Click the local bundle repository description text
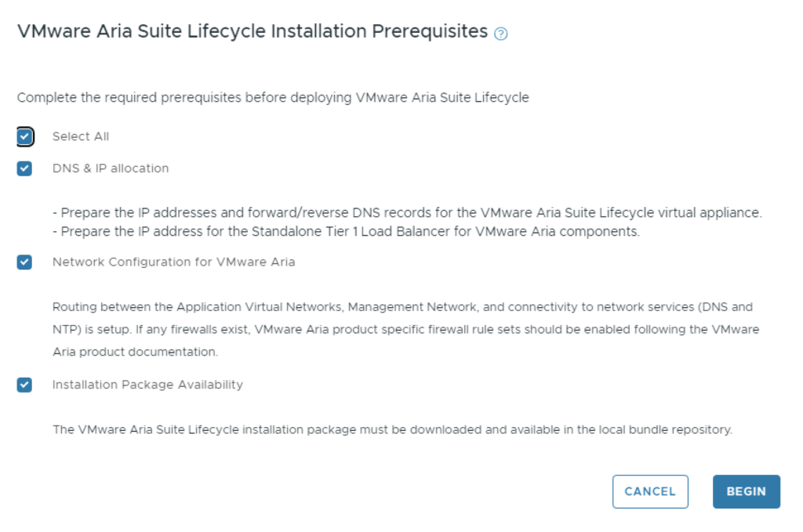 392,429
